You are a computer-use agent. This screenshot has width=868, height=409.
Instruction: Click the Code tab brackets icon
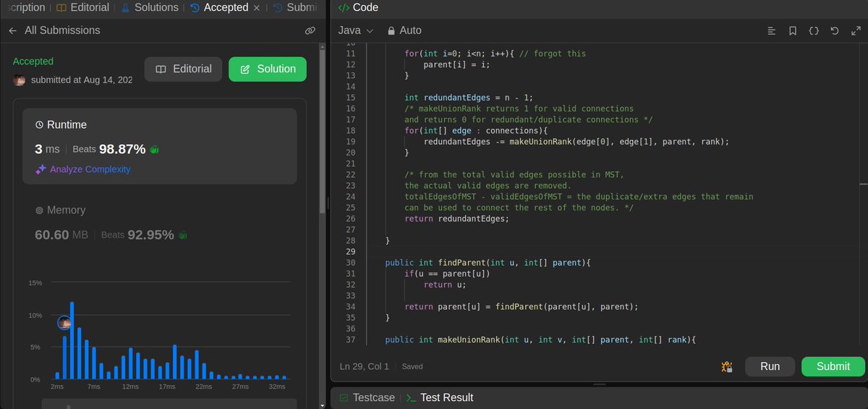click(343, 8)
